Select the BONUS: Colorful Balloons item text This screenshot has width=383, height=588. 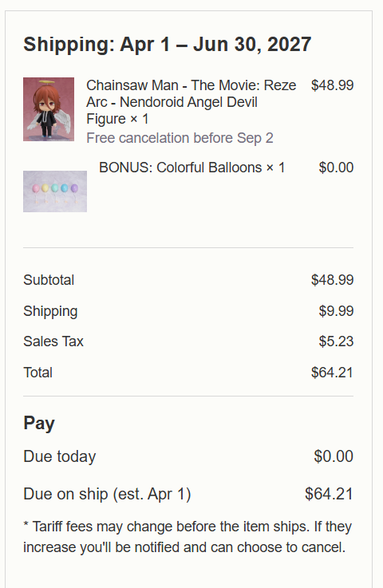pyautogui.click(x=192, y=168)
